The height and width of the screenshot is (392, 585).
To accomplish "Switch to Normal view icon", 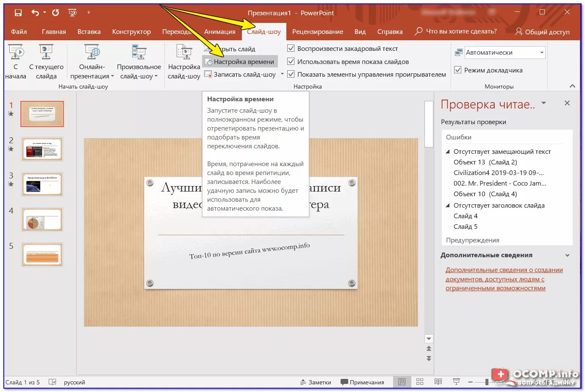I will coord(402,382).
